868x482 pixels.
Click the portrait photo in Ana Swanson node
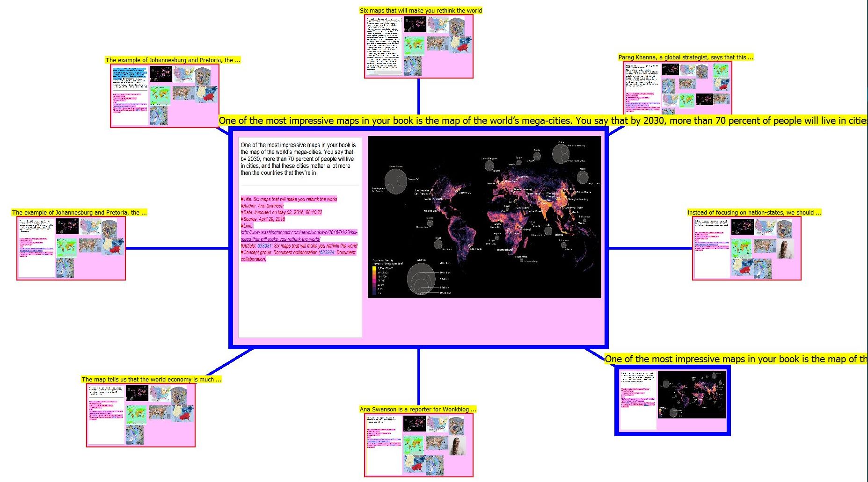tap(458, 446)
